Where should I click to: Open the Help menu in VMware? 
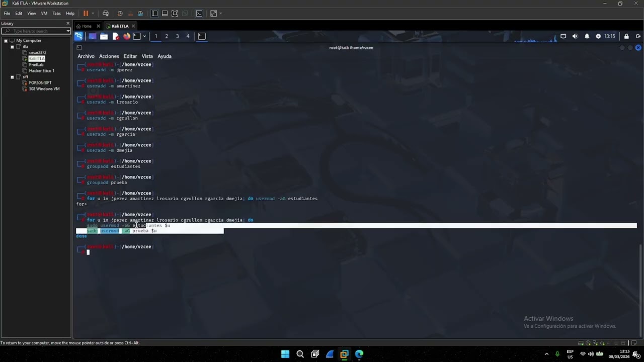[x=70, y=14]
